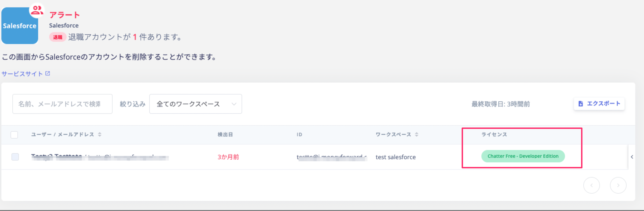Click the red users alert badge icon

37,10
